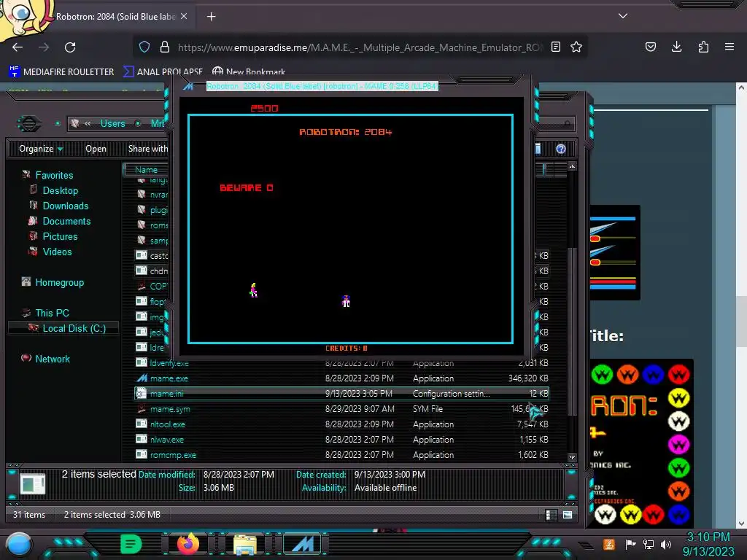Toggle Firefox reader view icon
Viewport: 747px width, 560px height.
tap(555, 47)
